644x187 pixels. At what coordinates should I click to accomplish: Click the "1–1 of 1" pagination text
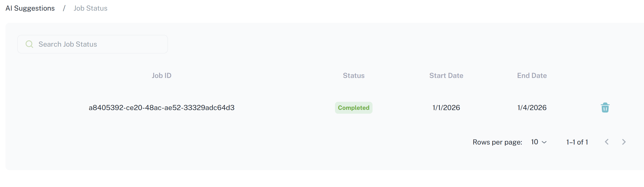(577, 142)
